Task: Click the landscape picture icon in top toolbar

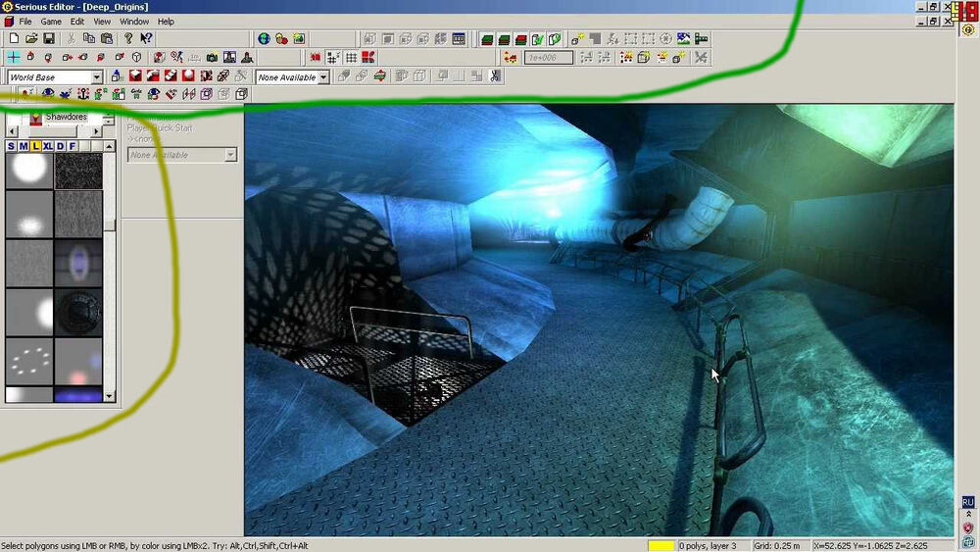Action: coord(684,39)
